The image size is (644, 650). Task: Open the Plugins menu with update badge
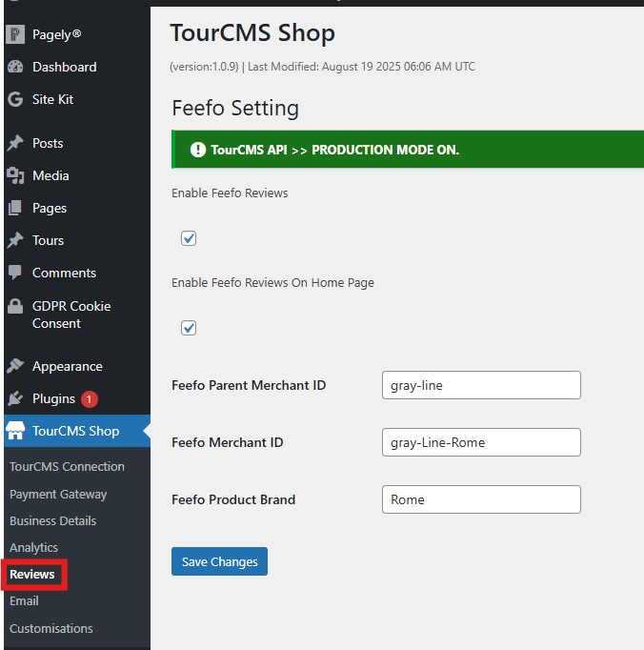pos(54,398)
